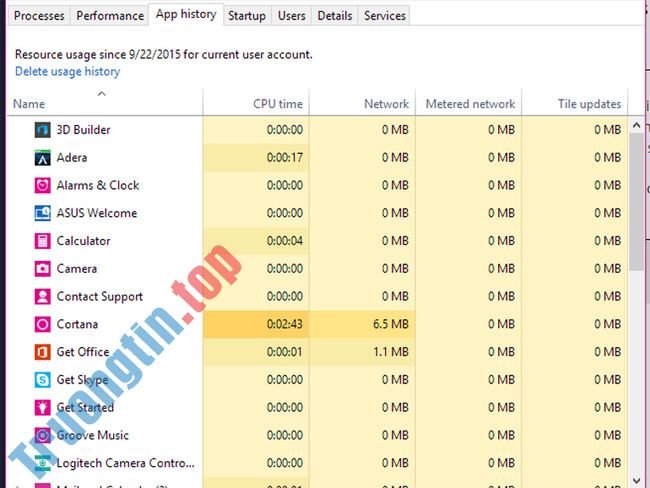Sort by Tile updates column header

pos(575,102)
